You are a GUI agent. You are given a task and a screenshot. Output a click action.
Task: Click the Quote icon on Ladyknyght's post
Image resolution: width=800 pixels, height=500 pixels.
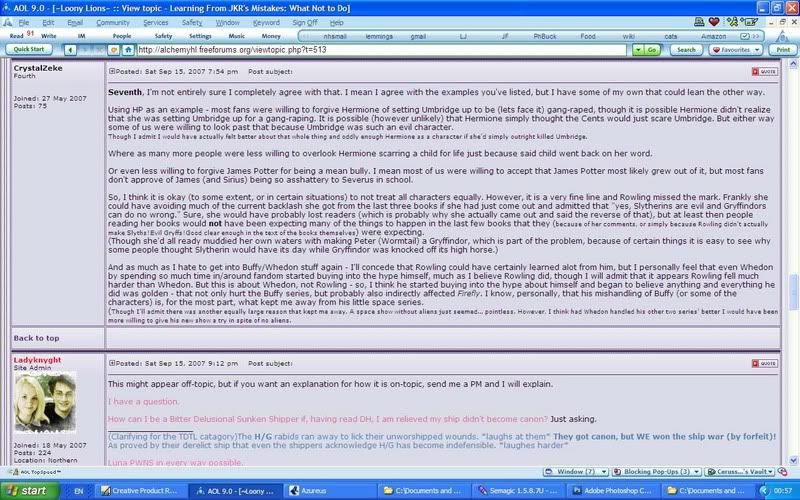[x=763, y=364]
